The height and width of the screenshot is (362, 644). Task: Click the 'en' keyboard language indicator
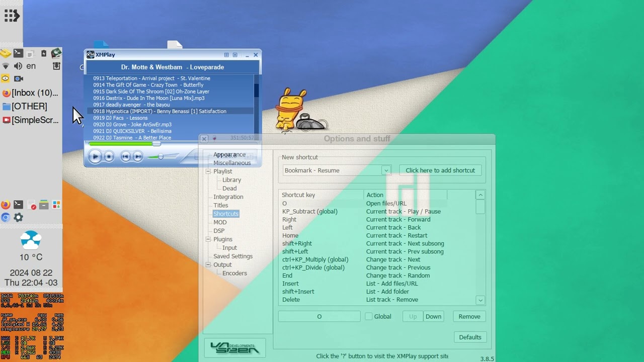click(x=31, y=66)
